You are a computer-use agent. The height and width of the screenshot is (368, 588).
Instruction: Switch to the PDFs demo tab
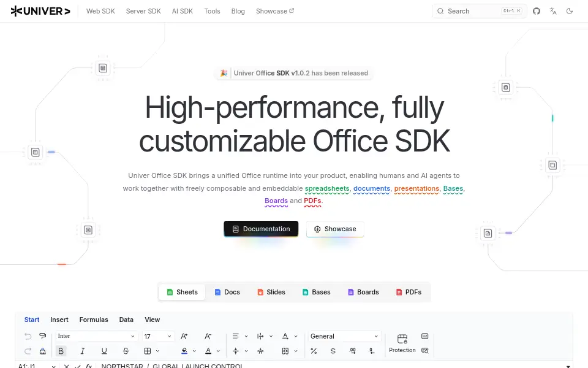pyautogui.click(x=409, y=292)
